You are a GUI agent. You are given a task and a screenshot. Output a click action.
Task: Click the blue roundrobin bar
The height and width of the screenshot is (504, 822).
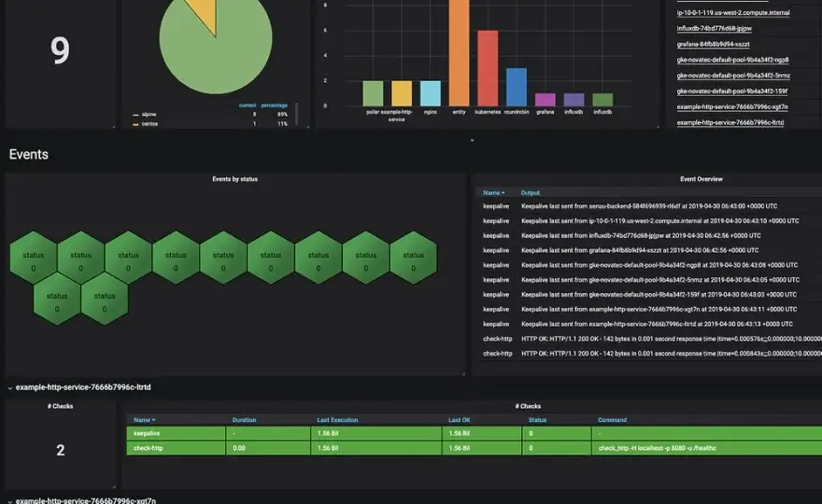click(x=517, y=87)
